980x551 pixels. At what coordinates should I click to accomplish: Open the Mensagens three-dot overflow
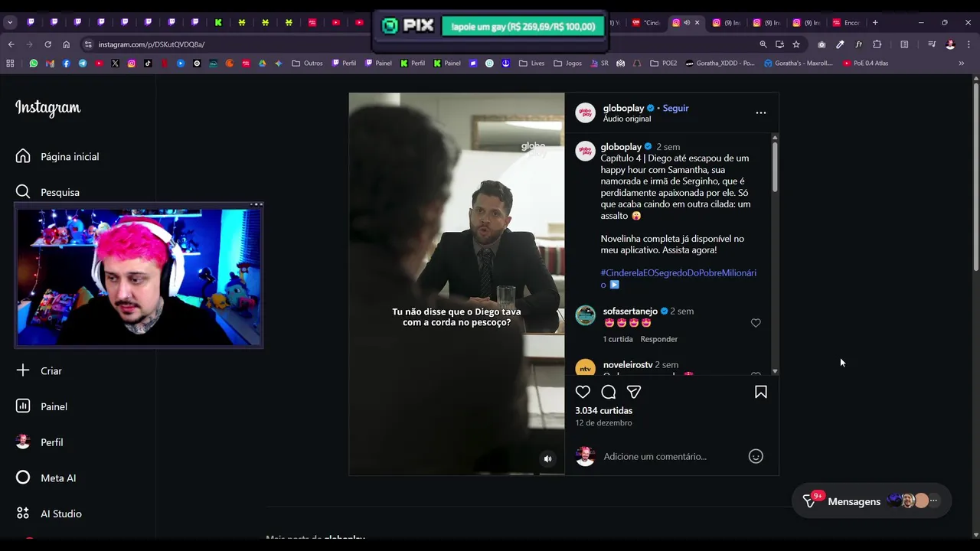coord(933,500)
